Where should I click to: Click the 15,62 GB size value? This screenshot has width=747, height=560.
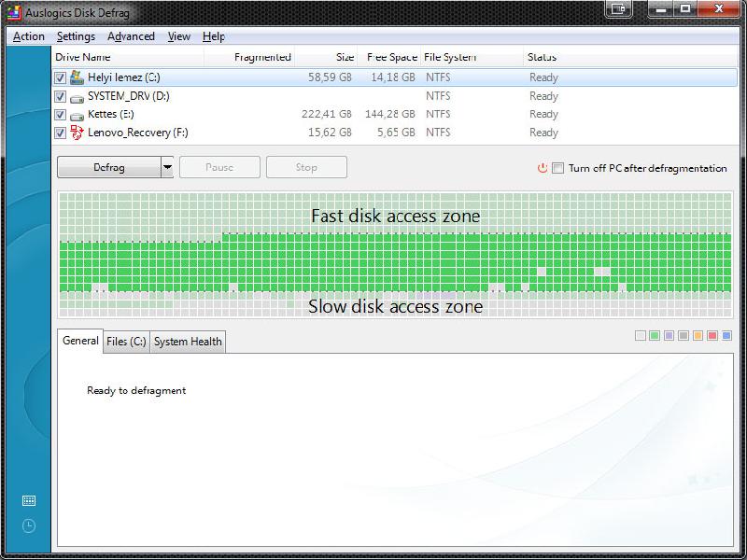[330, 133]
